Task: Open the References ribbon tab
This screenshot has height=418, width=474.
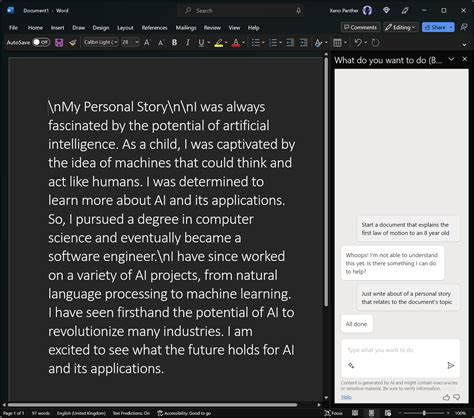Action: pos(154,28)
